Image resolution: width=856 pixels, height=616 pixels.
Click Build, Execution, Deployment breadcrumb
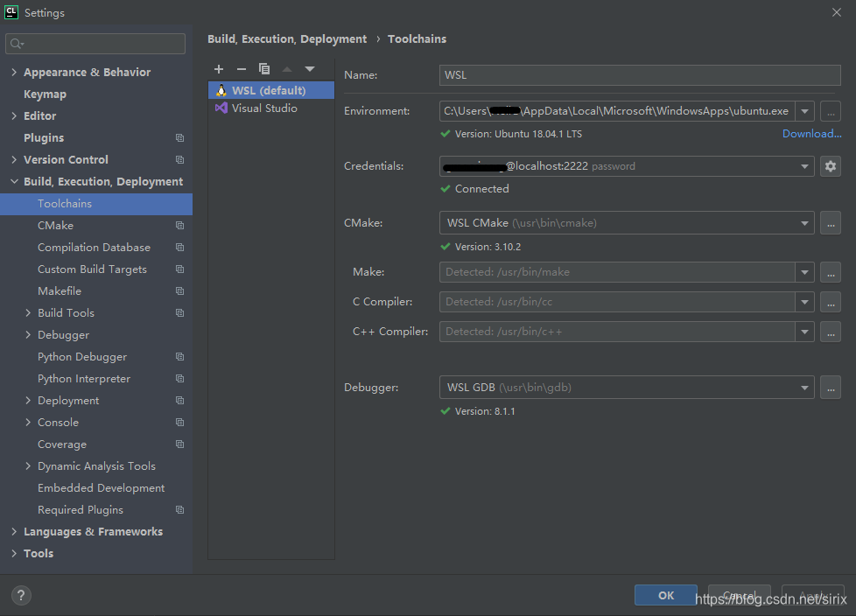287,39
